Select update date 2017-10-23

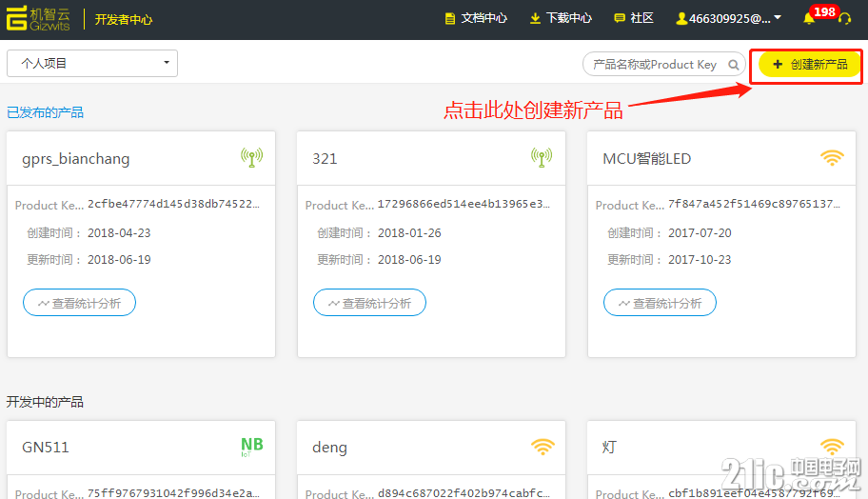point(700,260)
